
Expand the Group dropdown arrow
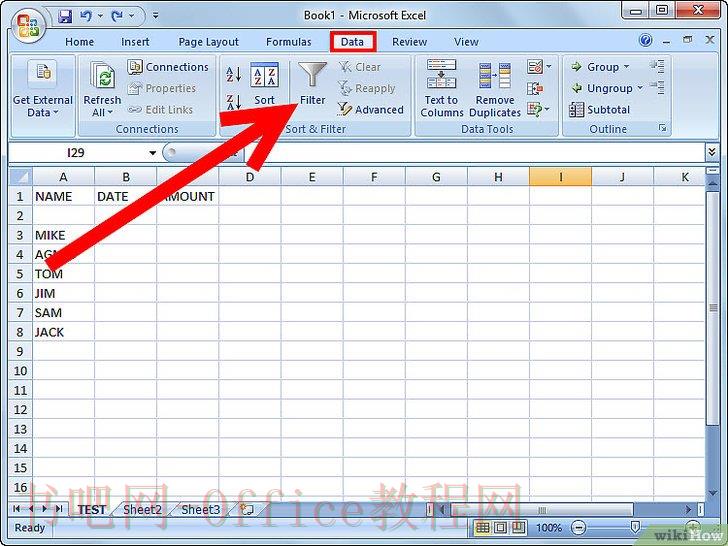coord(626,67)
